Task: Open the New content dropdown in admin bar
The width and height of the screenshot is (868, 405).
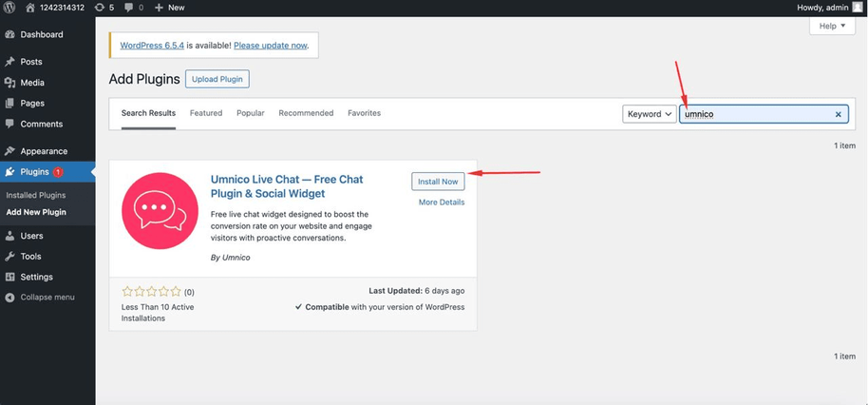Action: click(170, 8)
